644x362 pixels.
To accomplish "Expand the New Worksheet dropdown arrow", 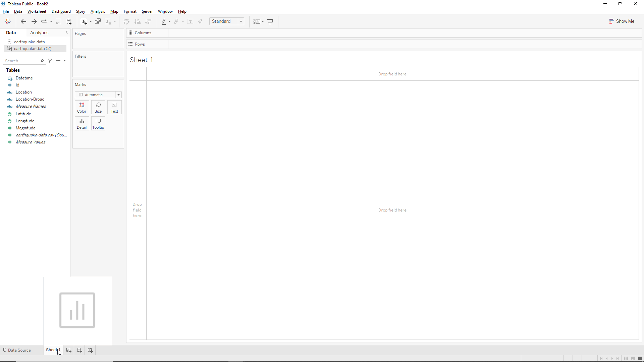I will 91,22.
